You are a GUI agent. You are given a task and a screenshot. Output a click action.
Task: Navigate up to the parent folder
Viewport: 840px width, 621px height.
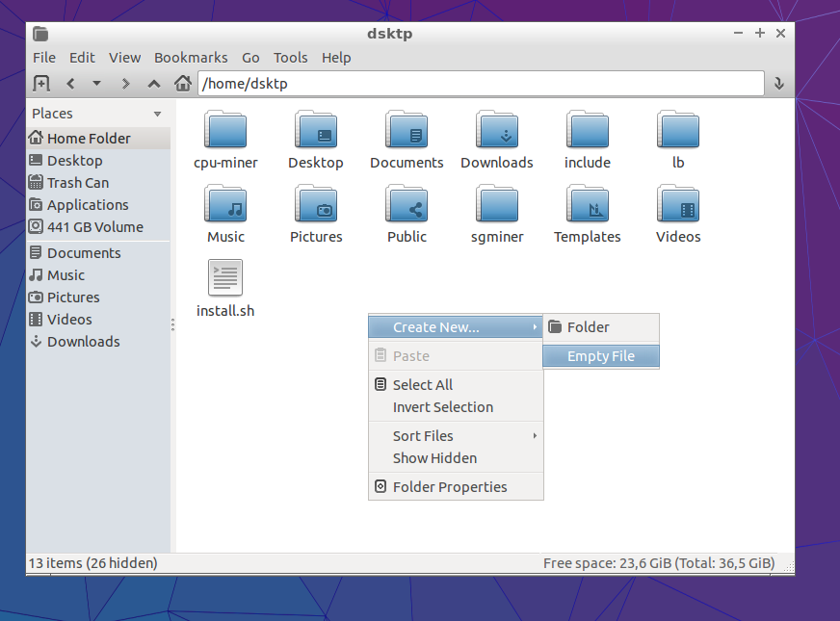(154, 84)
